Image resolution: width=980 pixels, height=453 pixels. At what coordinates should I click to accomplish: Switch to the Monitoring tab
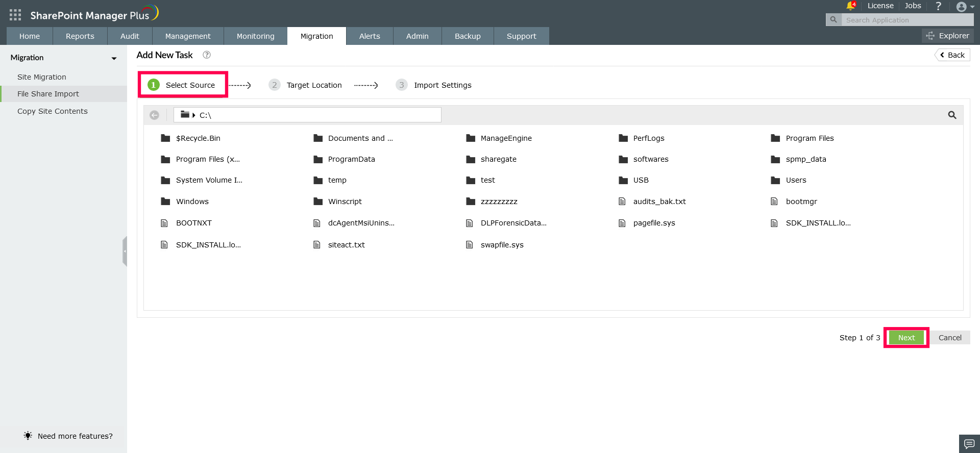tap(256, 36)
